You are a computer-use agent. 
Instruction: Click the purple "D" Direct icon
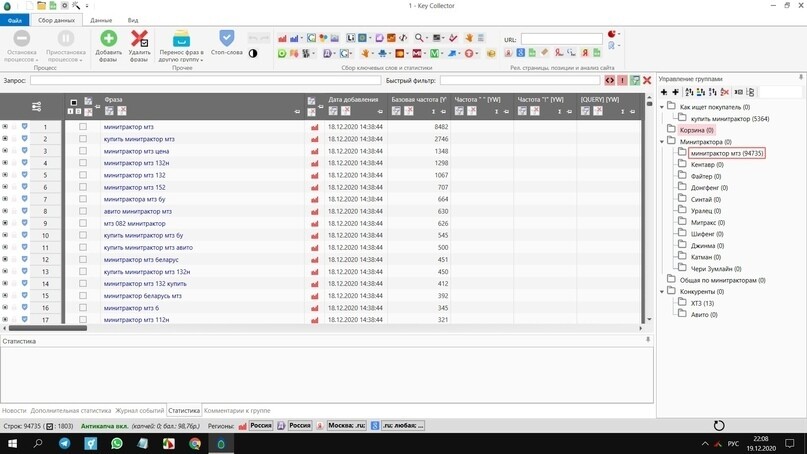[327, 53]
